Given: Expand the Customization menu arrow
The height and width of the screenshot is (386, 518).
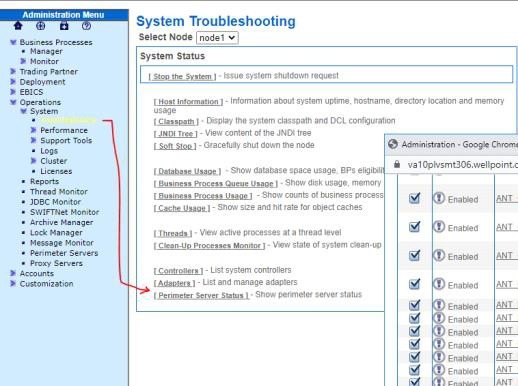Looking at the screenshot, I should coord(13,284).
